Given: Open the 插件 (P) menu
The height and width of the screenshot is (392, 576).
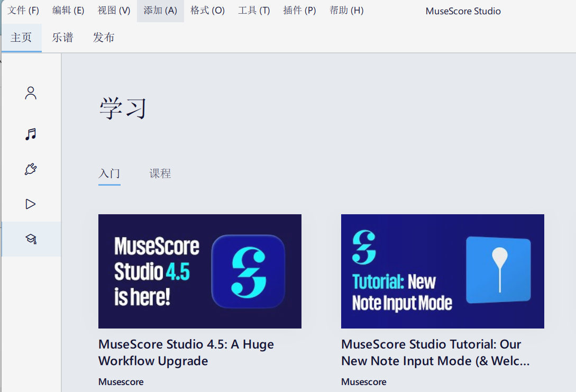Looking at the screenshot, I should [x=299, y=10].
